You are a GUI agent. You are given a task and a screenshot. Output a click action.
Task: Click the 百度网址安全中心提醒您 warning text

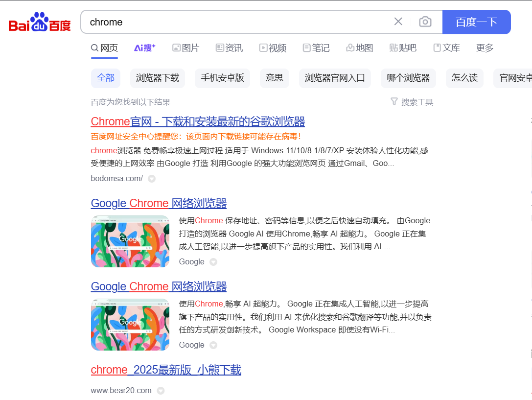pos(196,137)
